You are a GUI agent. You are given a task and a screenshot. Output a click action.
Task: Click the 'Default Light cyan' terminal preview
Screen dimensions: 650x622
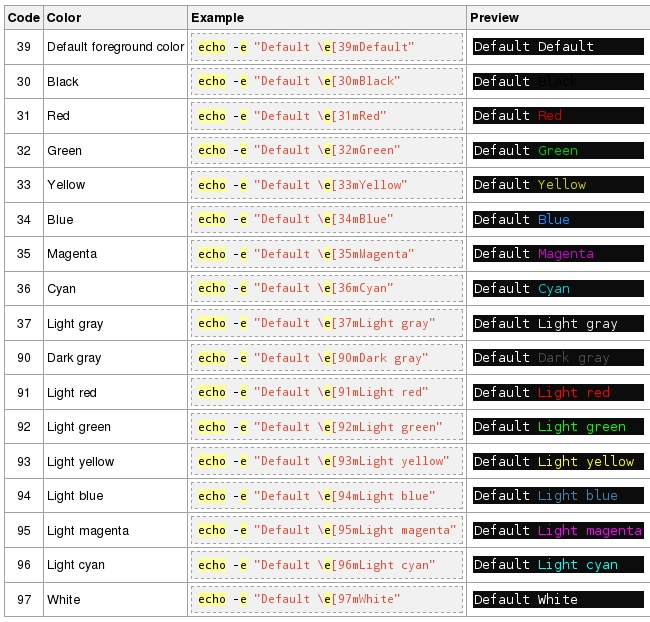tap(558, 564)
